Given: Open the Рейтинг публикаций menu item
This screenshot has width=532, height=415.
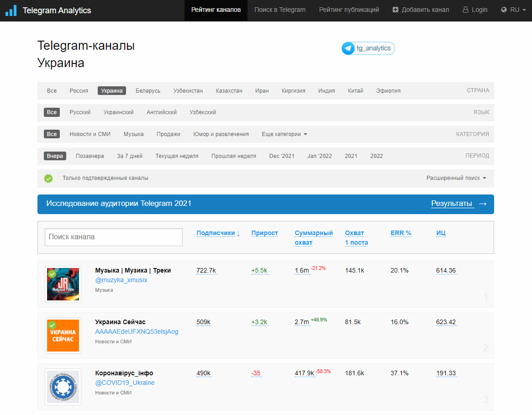Looking at the screenshot, I should (x=349, y=10).
